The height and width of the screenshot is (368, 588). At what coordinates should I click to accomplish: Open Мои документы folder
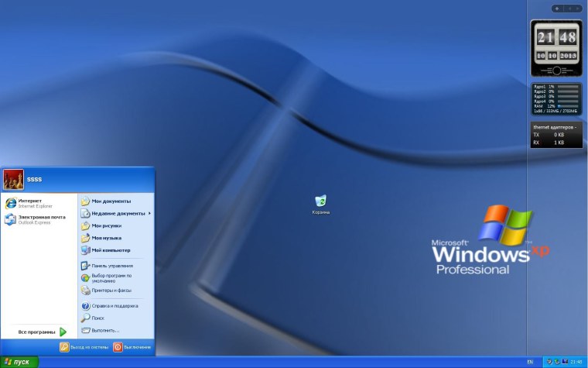coord(111,201)
